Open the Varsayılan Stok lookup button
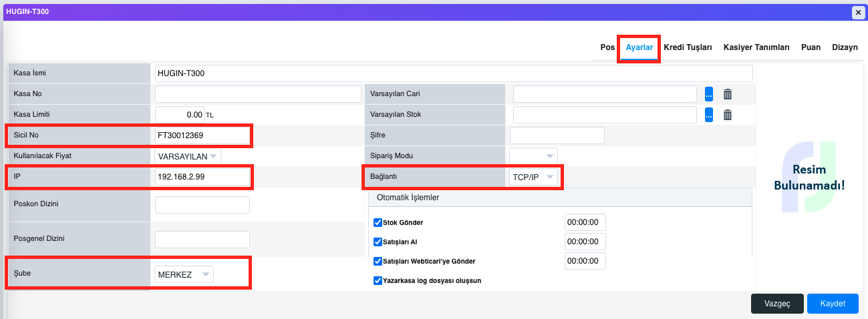Image resolution: width=868 pixels, height=319 pixels. click(709, 115)
